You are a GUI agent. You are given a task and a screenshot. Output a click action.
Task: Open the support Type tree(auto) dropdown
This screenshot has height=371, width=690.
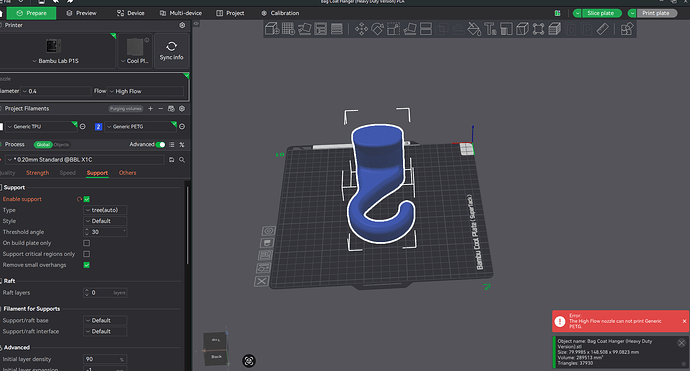pyautogui.click(x=105, y=210)
